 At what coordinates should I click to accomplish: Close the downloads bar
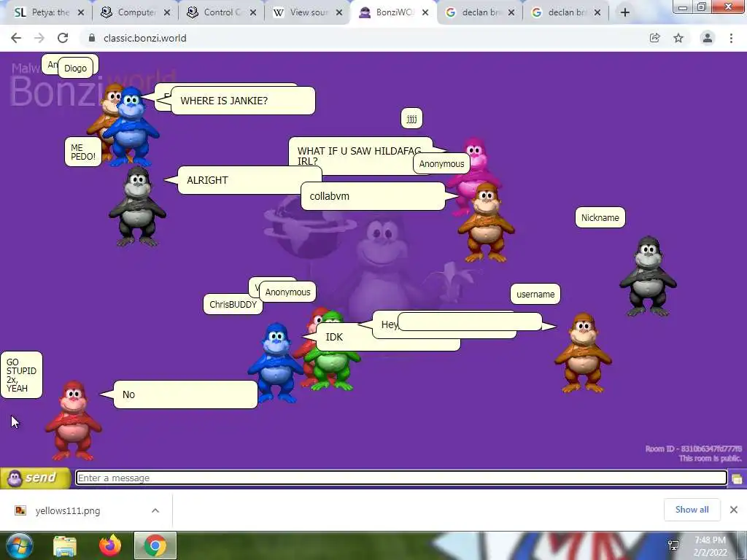(x=734, y=510)
